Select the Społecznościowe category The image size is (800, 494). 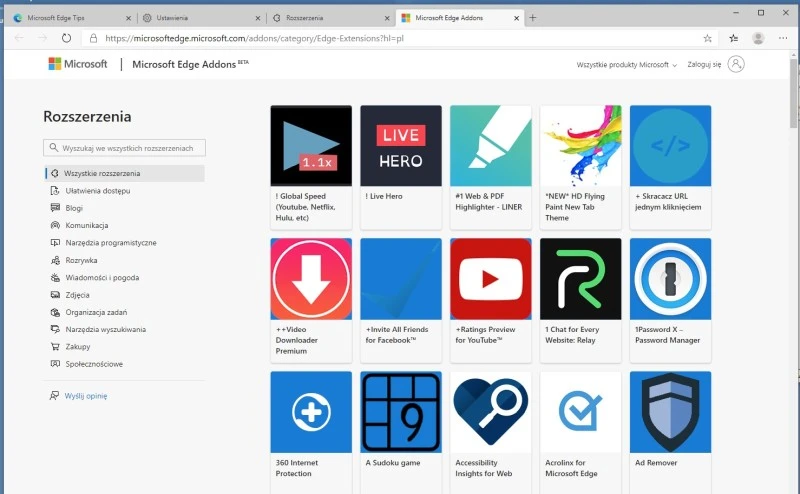point(94,364)
